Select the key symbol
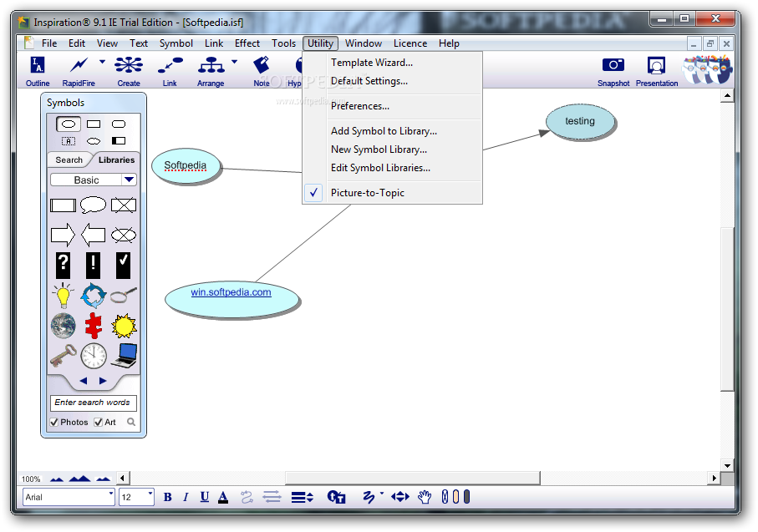The width and height of the screenshot is (758, 532). (63, 356)
